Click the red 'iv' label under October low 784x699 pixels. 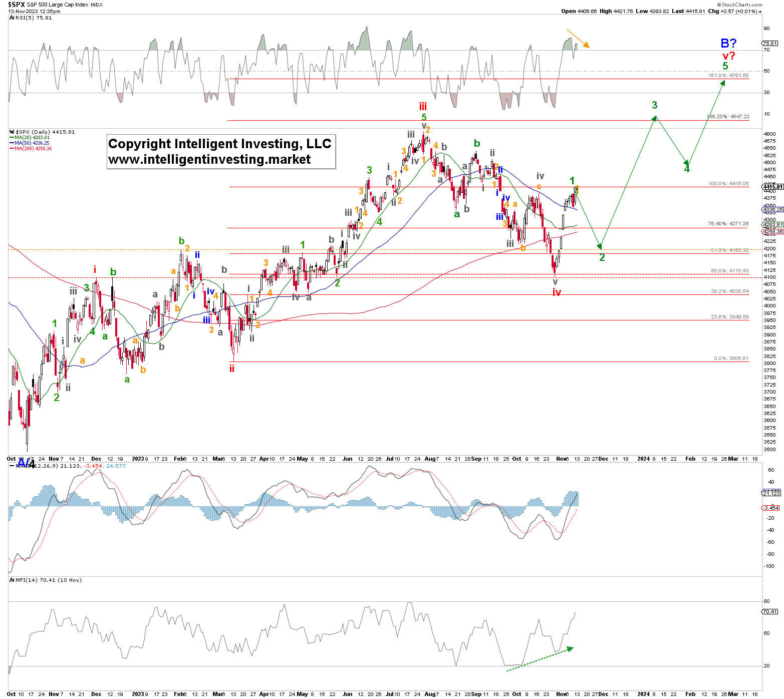tap(557, 292)
